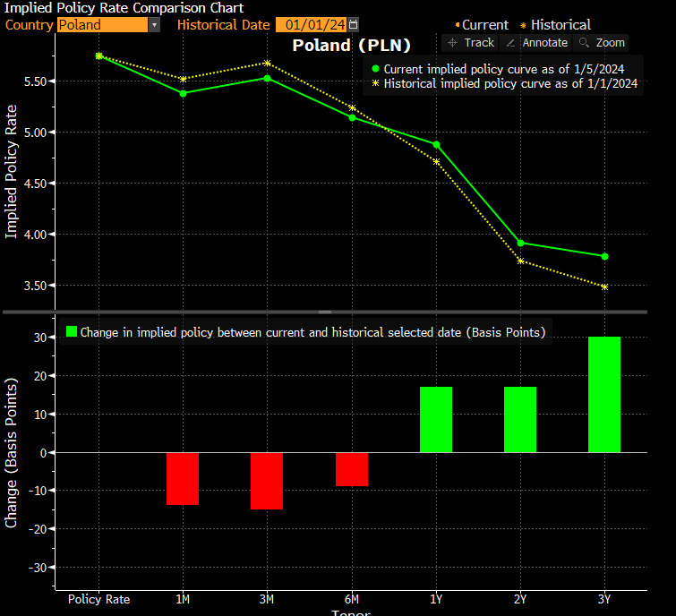Screen dimensions: 676x616
Task: Click the 6M tenor axis label
Action: (x=352, y=599)
